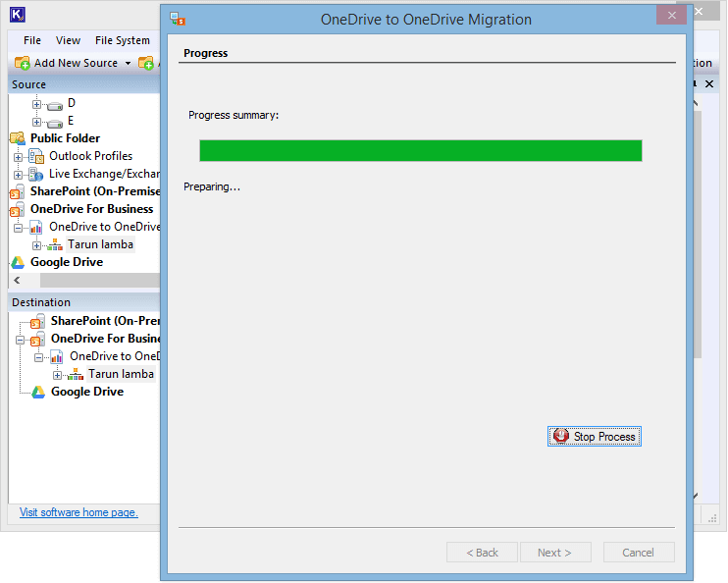The image size is (728, 583).
Task: Select Google Drive in Source tree
Action: 67,262
